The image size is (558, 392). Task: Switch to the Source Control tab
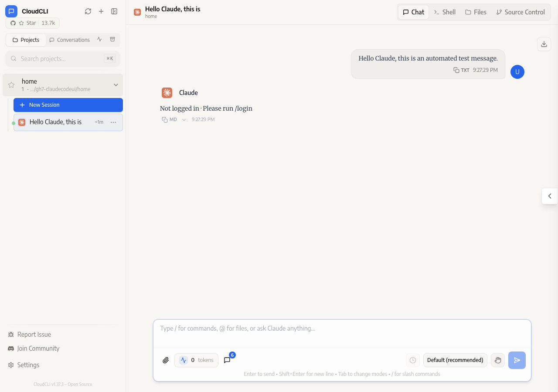(x=521, y=12)
